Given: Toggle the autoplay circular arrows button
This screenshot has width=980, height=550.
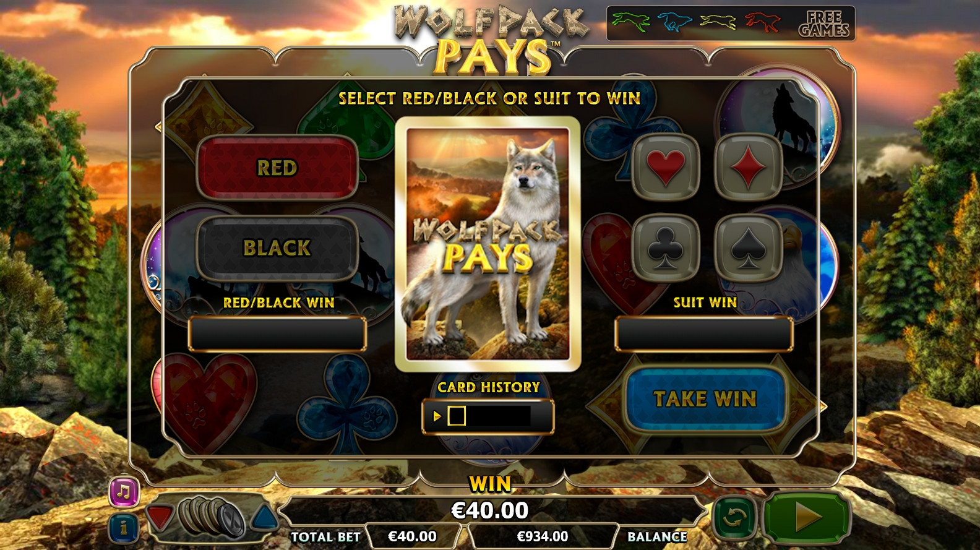Looking at the screenshot, I should (734, 517).
